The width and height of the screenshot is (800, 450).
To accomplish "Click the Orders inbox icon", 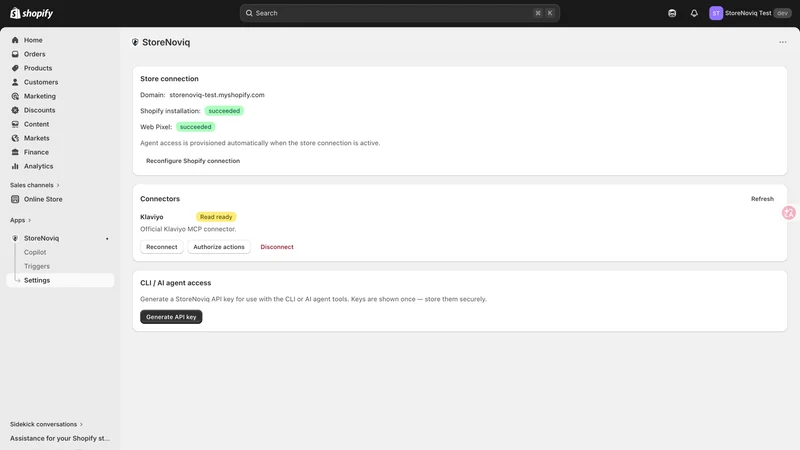I will (15, 54).
